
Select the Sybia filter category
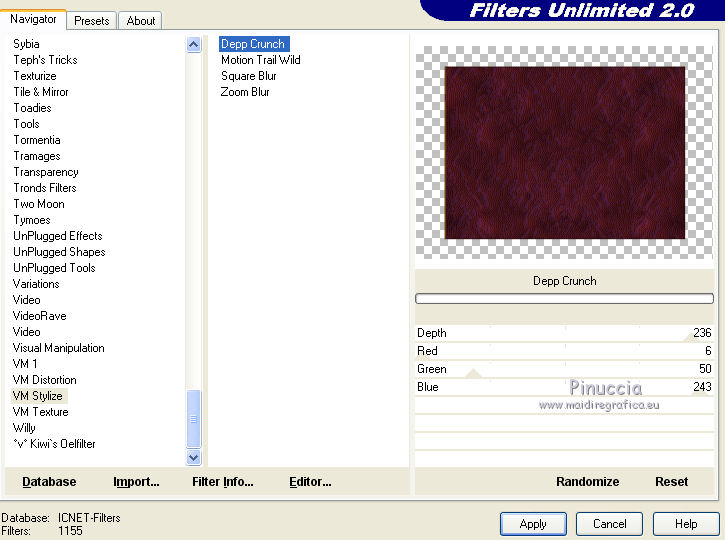tap(26, 44)
